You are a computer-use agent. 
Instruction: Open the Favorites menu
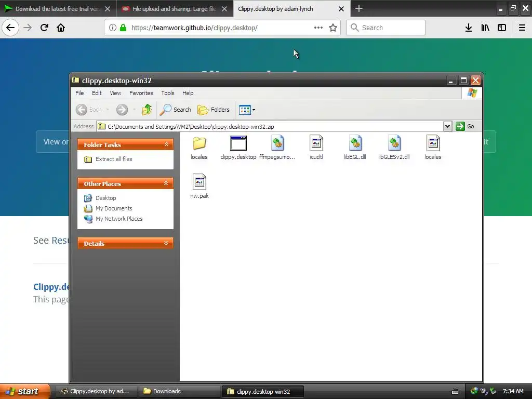point(141,93)
